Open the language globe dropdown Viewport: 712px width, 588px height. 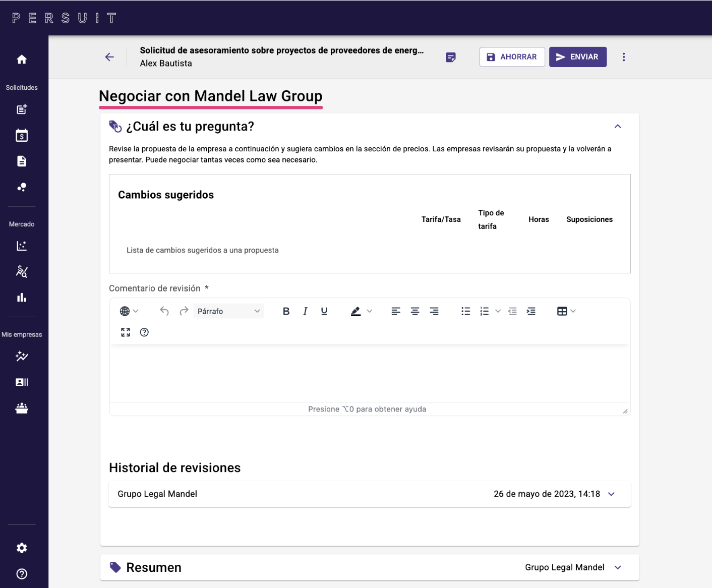[x=129, y=311]
